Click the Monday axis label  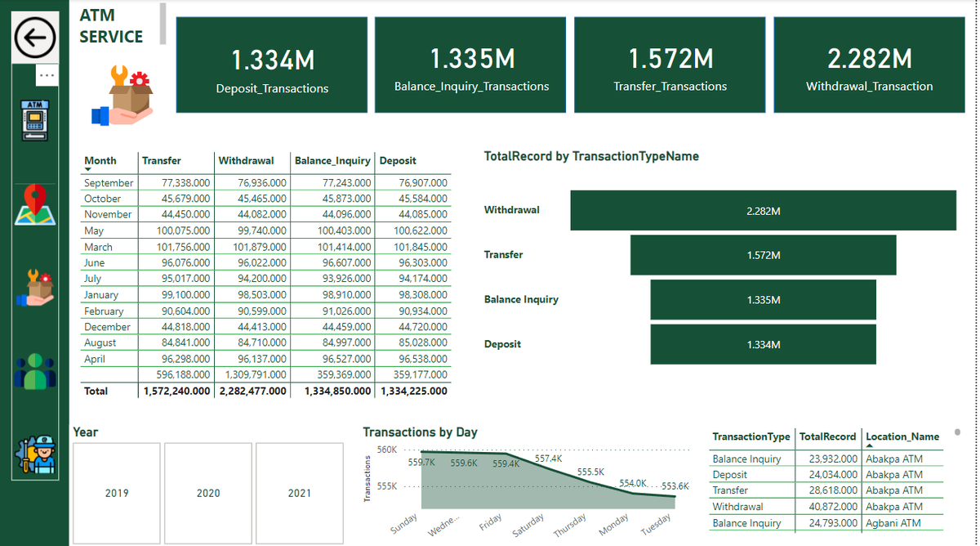point(613,524)
